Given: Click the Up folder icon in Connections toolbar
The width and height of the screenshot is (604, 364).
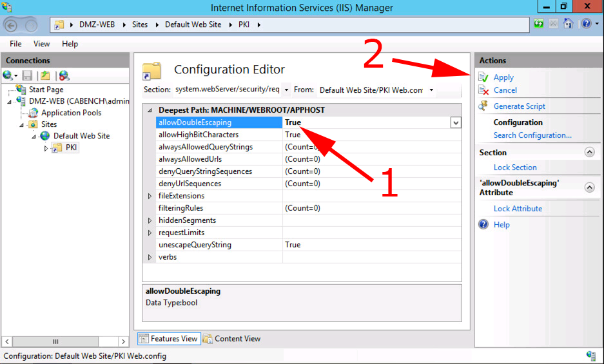Looking at the screenshot, I should pyautogui.click(x=46, y=75).
